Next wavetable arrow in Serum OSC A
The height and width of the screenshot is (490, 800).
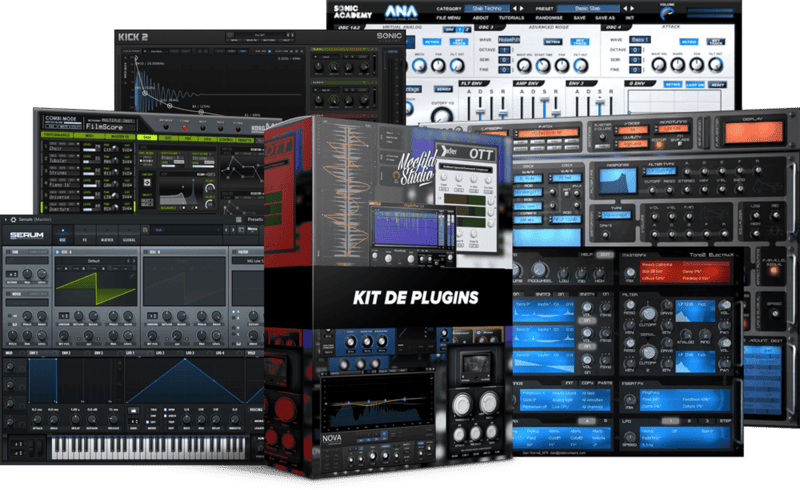coord(134,261)
